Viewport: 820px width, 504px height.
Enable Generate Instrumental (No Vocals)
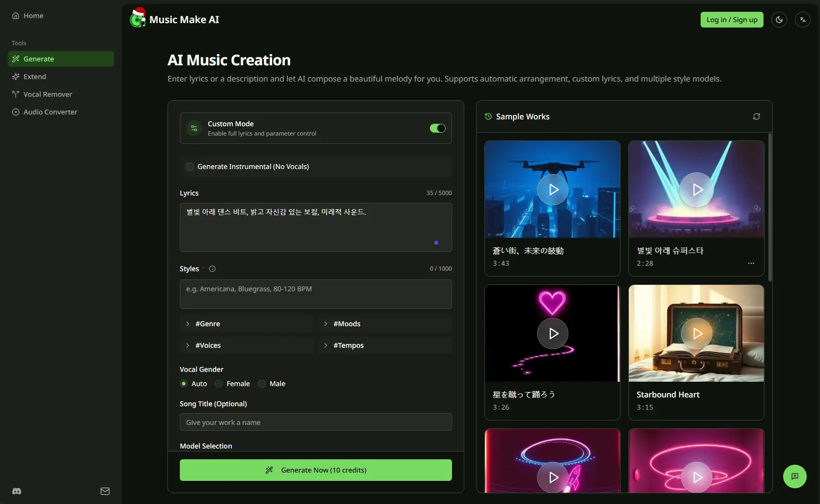point(189,167)
